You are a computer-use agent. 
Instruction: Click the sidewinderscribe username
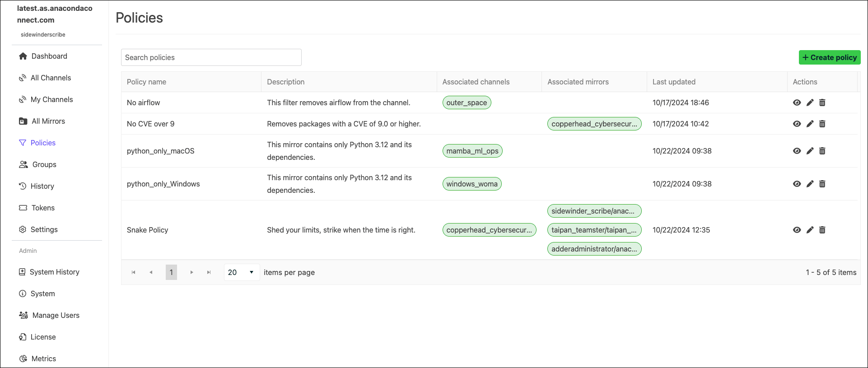pyautogui.click(x=43, y=34)
